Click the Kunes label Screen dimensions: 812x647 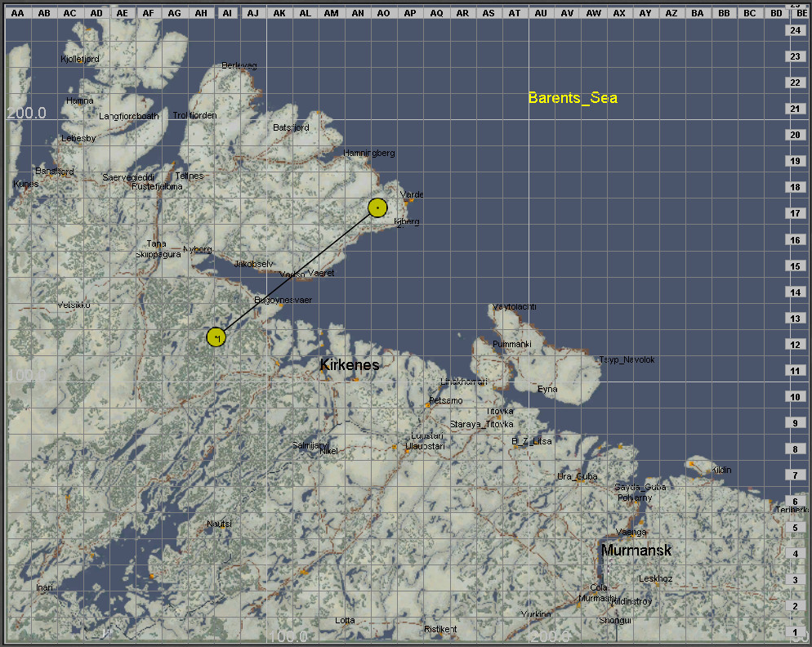(x=25, y=184)
